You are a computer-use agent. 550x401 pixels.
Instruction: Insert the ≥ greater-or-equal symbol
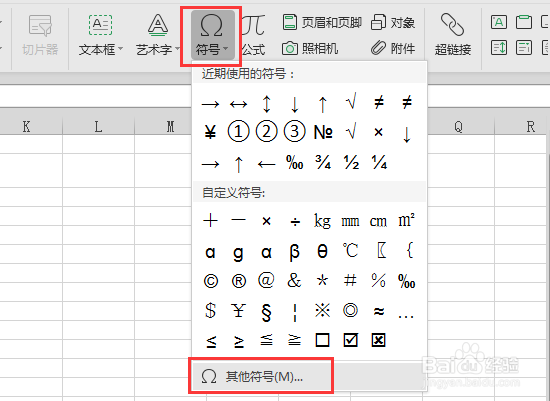click(x=239, y=341)
